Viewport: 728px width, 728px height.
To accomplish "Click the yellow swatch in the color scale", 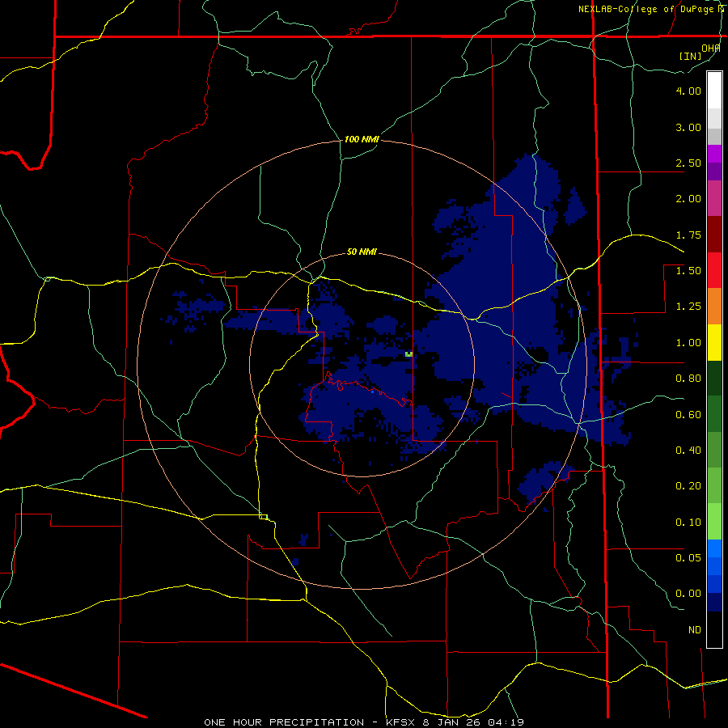I will [714, 343].
